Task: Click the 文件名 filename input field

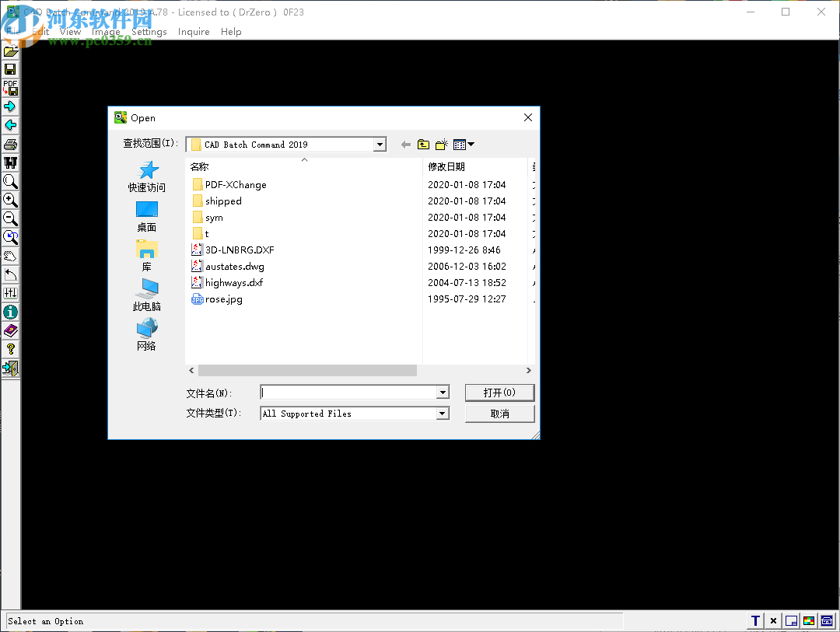Action: 350,392
